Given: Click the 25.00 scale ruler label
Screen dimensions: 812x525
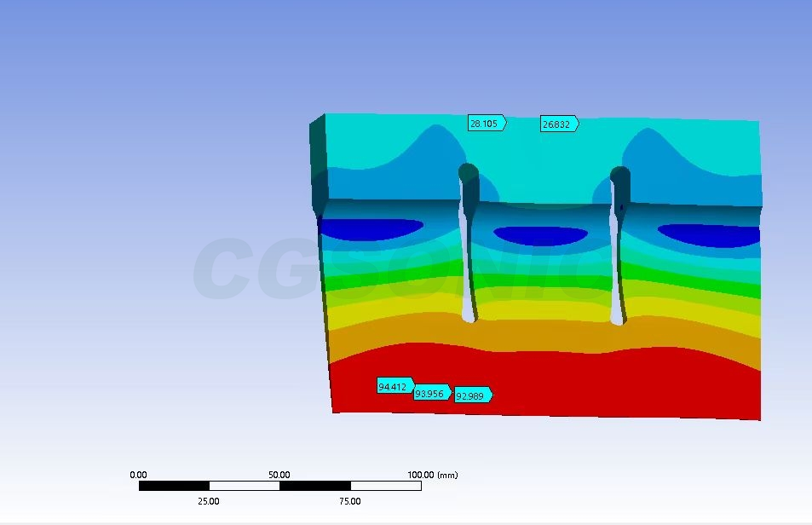Looking at the screenshot, I should coord(209,501).
